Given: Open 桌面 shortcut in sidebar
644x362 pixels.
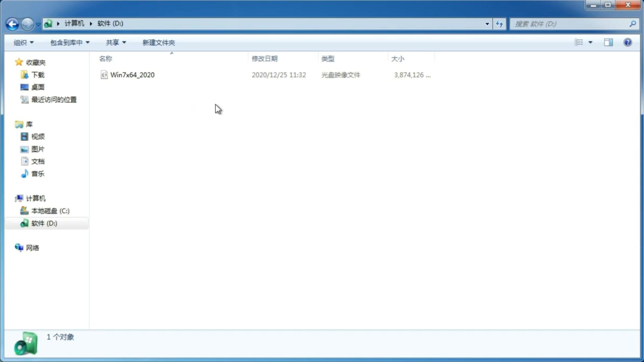Looking at the screenshot, I should pos(38,87).
